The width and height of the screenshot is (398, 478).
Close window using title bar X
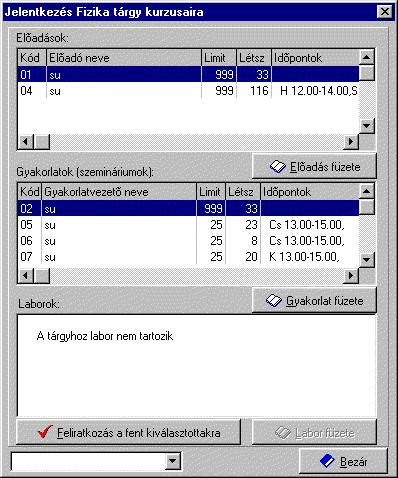pyautogui.click(x=385, y=12)
